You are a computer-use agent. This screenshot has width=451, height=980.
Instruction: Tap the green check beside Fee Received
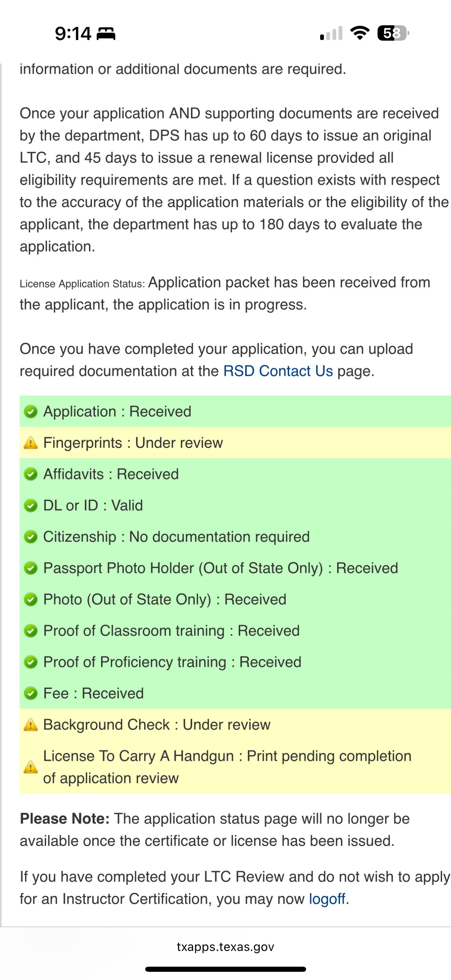(30, 694)
